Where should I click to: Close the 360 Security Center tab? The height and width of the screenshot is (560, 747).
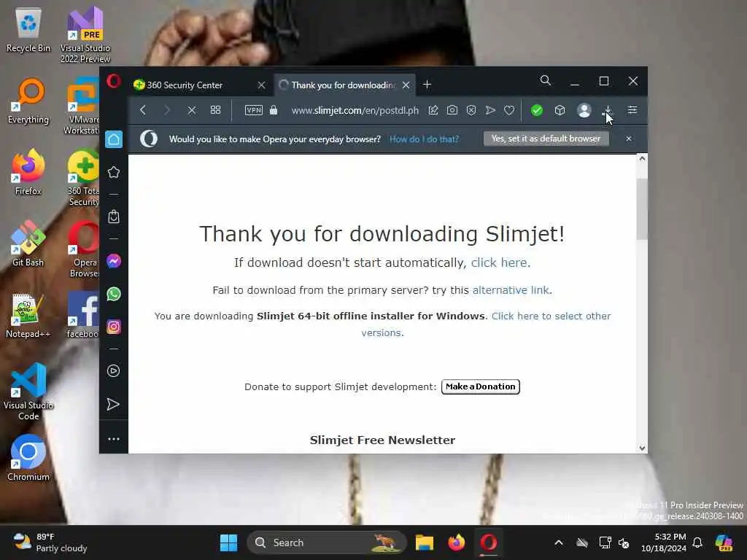(x=261, y=85)
